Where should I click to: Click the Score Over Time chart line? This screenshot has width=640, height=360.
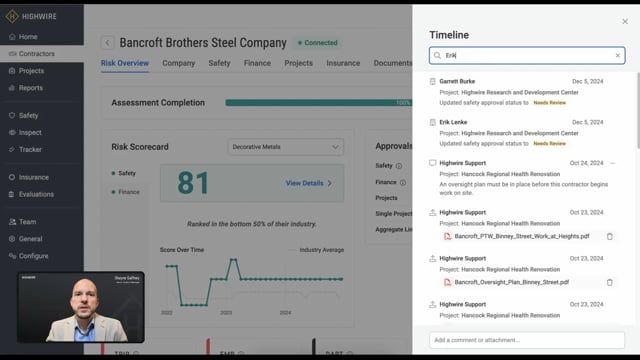coord(254,282)
